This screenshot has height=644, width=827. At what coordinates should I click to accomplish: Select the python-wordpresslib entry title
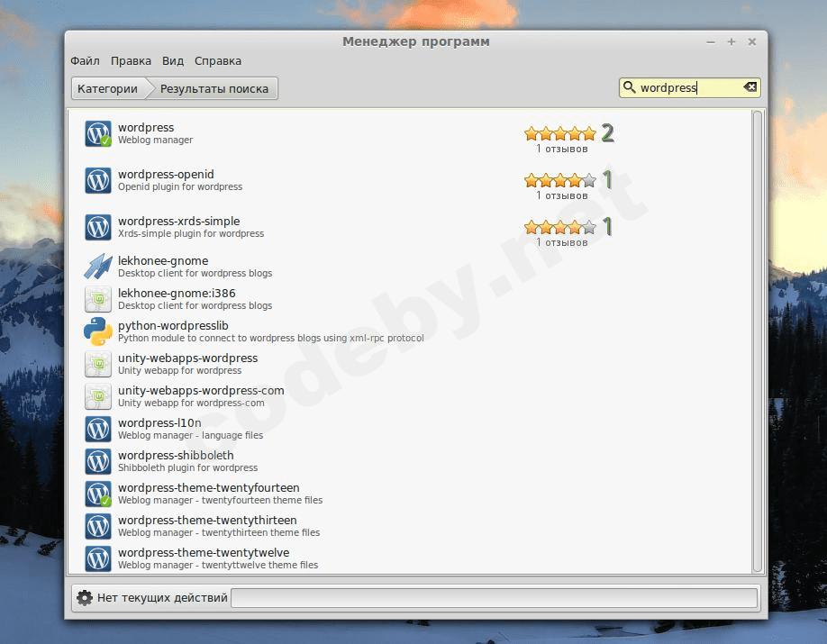(x=173, y=326)
